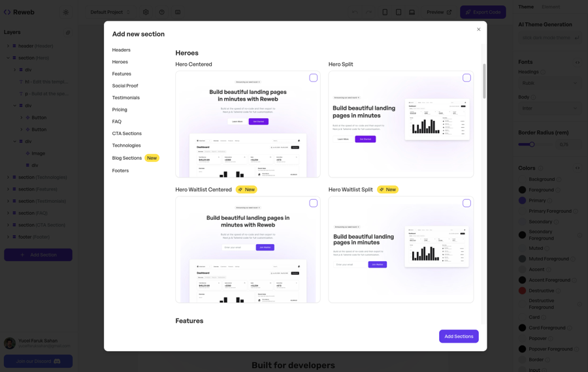
Task: Open the Default Project selector
Action: pos(110,12)
